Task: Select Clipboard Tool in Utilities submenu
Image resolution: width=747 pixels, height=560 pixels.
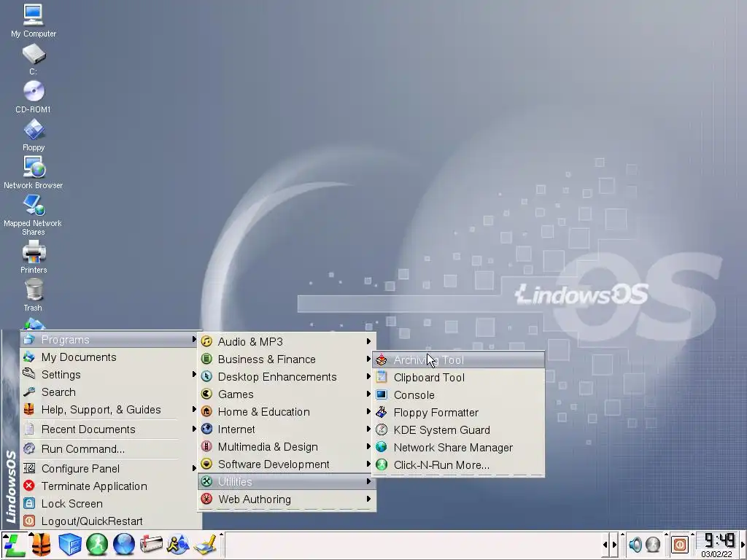Action: (x=458, y=378)
